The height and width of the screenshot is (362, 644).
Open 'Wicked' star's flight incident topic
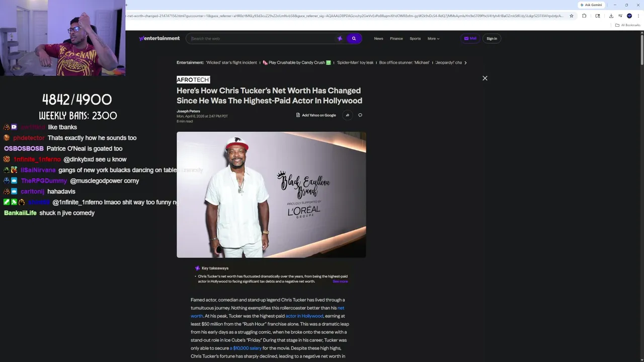coord(231,62)
